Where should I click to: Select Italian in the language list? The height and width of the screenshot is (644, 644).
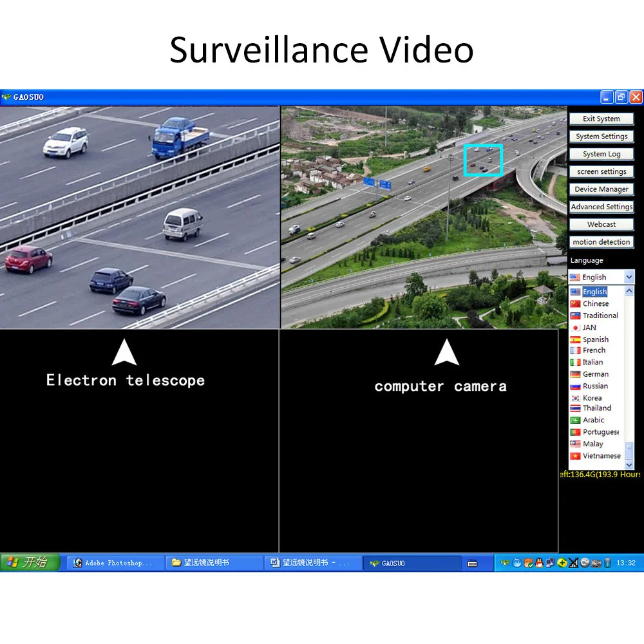pyautogui.click(x=596, y=362)
